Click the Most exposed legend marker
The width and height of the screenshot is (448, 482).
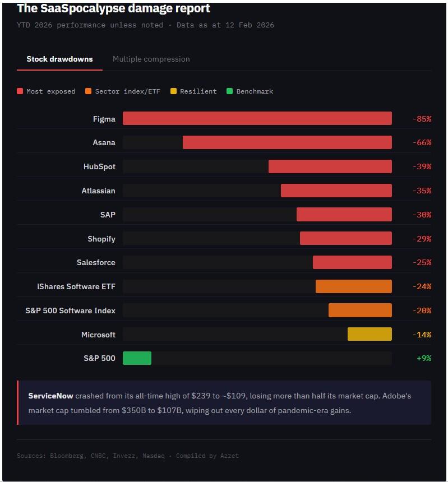(x=21, y=91)
